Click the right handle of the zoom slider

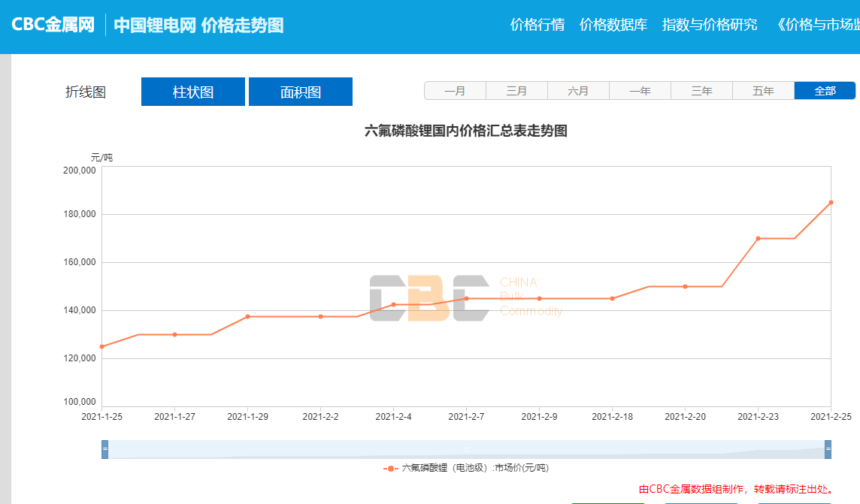click(x=828, y=449)
